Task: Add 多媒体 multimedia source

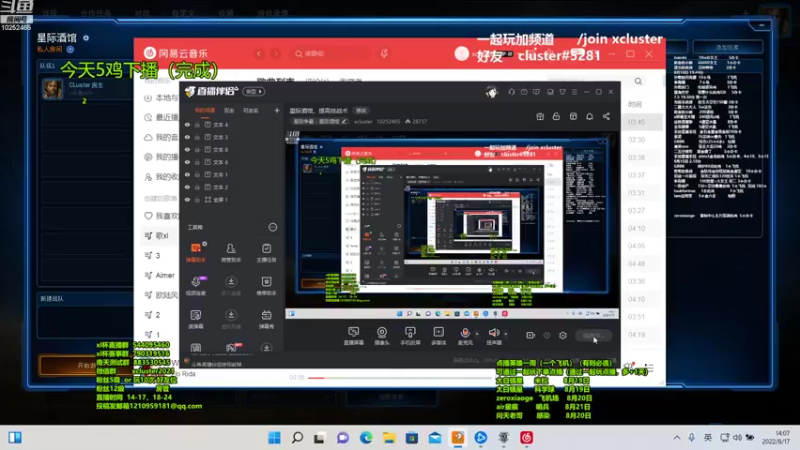Action: [438, 336]
